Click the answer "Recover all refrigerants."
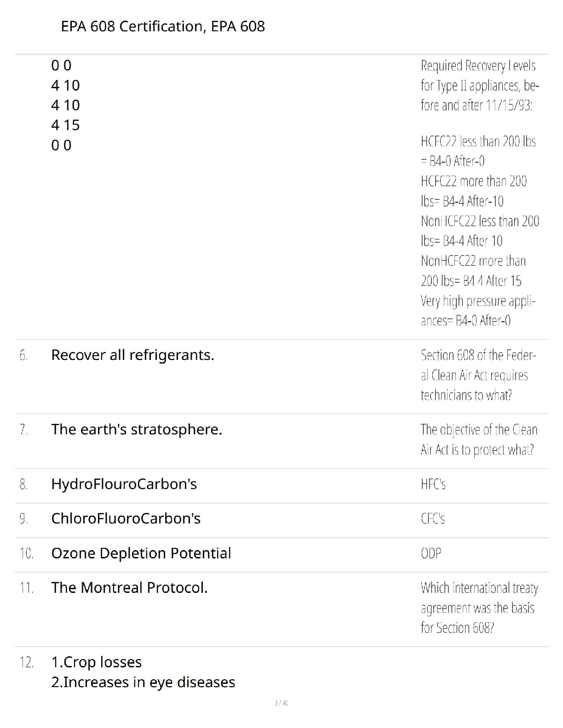Screen dimensions: 563x728 tap(132, 355)
